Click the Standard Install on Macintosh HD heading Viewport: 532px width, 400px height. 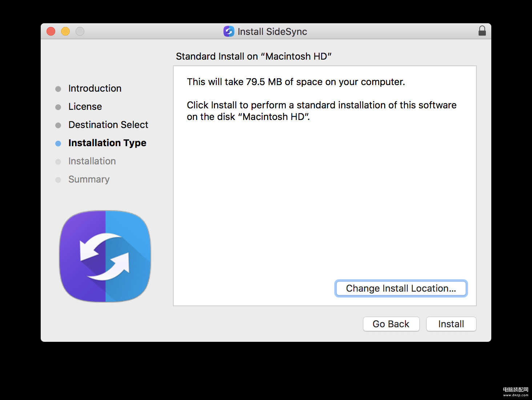pyautogui.click(x=254, y=56)
